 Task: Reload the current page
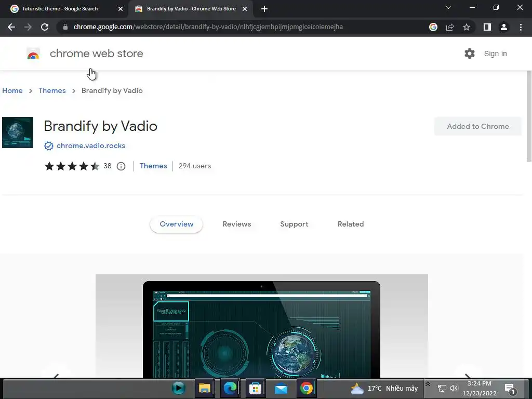45,27
